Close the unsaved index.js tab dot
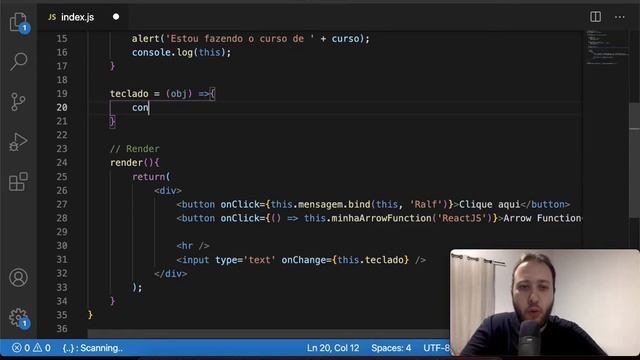This screenshot has height=360, width=640. pos(116,17)
